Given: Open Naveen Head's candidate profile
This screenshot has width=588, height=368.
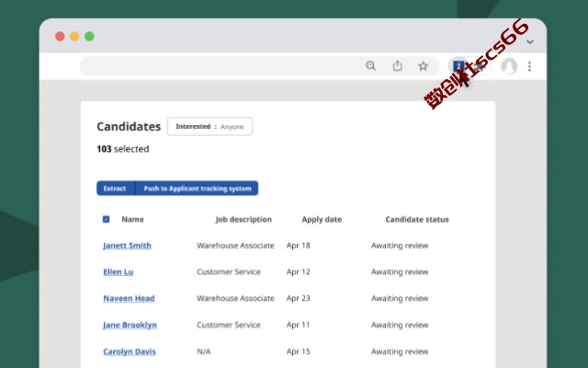Looking at the screenshot, I should (129, 298).
